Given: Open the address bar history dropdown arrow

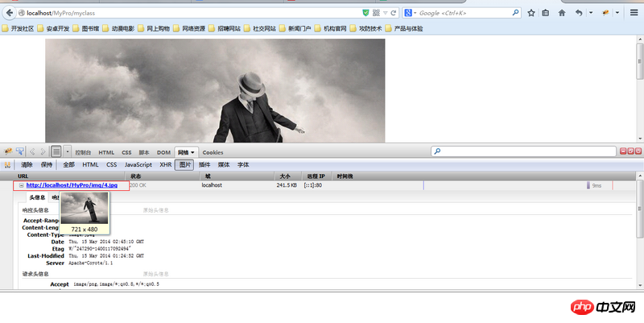Looking at the screenshot, I should 386,13.
